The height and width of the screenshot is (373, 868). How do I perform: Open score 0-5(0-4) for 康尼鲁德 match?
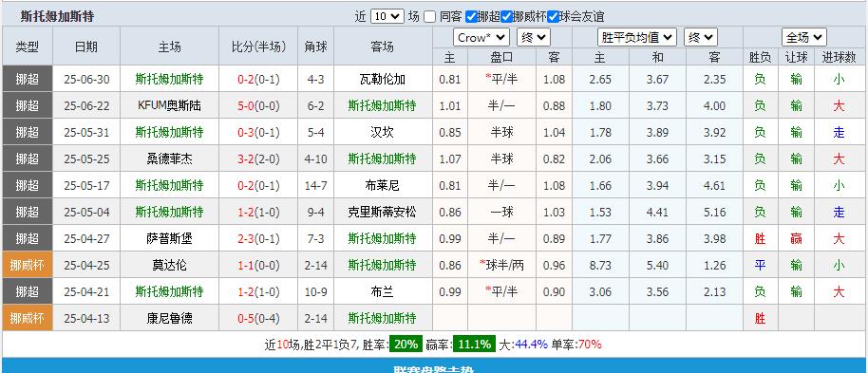coord(259,318)
